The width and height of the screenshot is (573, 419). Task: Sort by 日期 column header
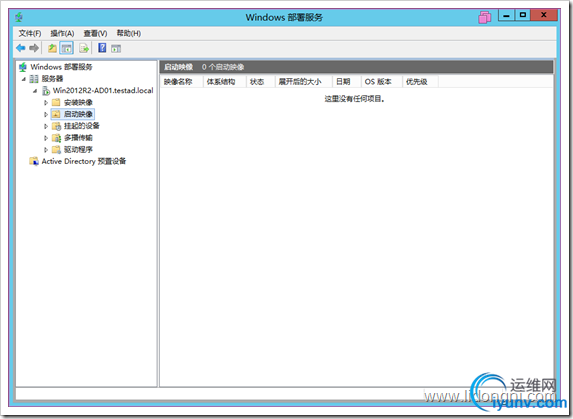pyautogui.click(x=346, y=81)
